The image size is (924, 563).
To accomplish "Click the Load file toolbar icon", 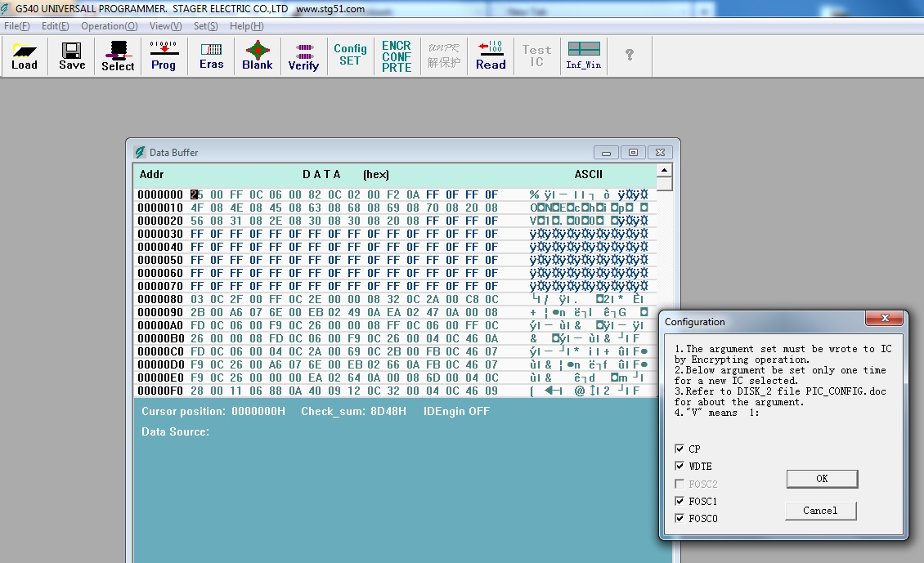I will 25,56.
